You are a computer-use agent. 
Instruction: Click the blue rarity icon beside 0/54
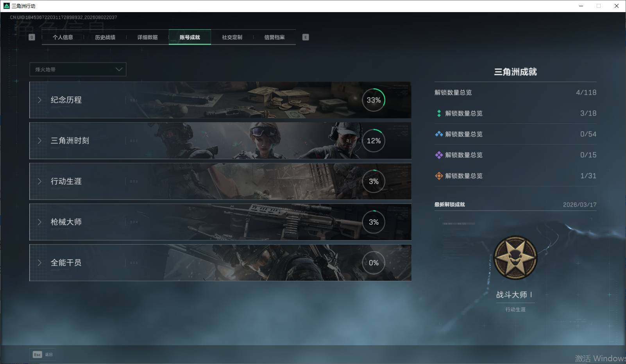pos(439,134)
